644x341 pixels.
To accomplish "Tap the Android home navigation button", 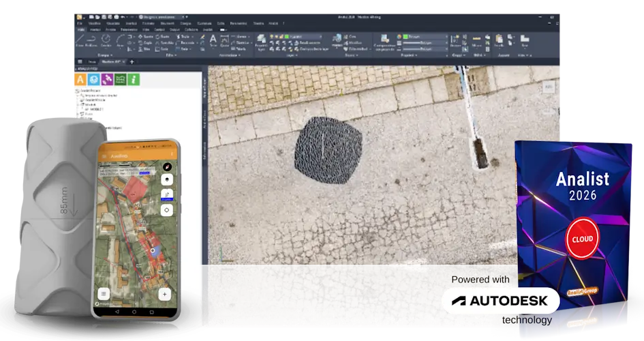I will point(134,312).
